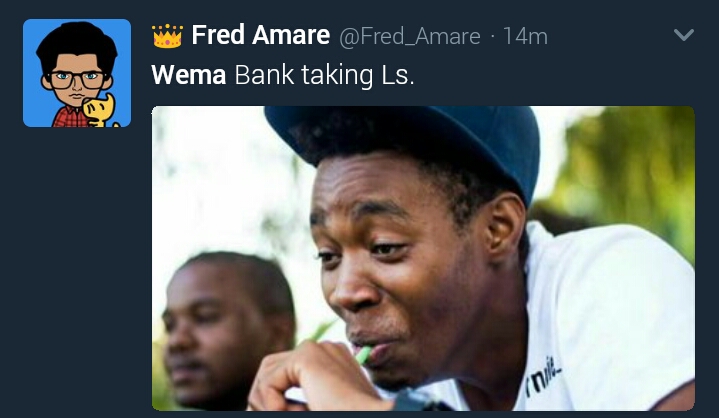Viewport: 719px width, 418px height.
Task: Open the attached photo in full view
Action: click(423, 258)
